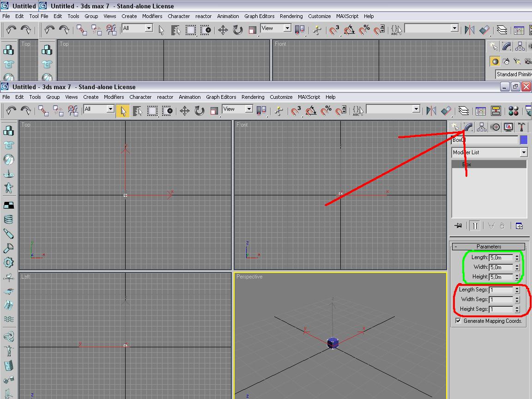
Task: Open Curve Editor in the front toolbar
Action: 481,111
